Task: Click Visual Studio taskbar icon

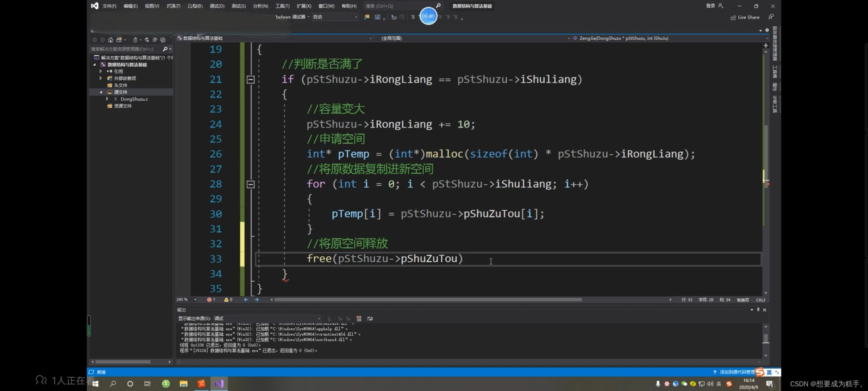Action: click(219, 384)
